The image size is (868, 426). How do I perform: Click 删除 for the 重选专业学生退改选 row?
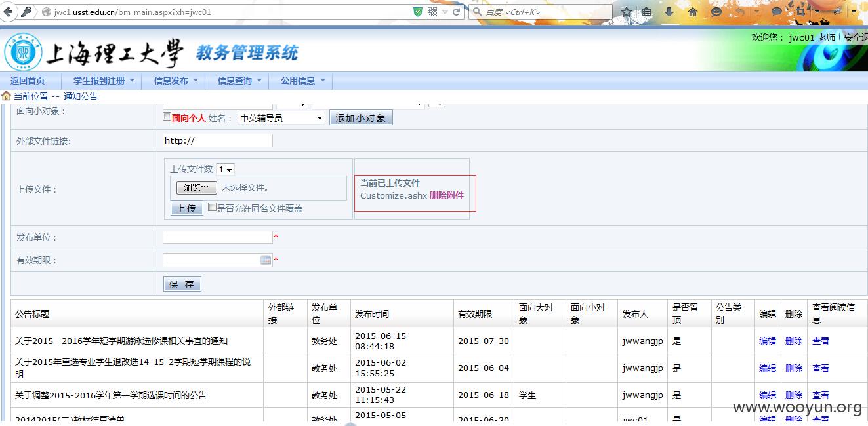[794, 368]
